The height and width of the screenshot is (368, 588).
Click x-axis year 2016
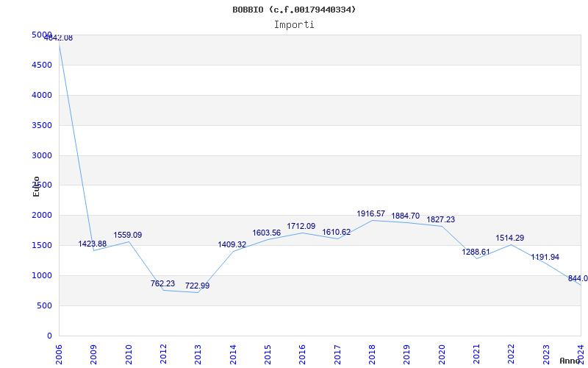pos(303,355)
